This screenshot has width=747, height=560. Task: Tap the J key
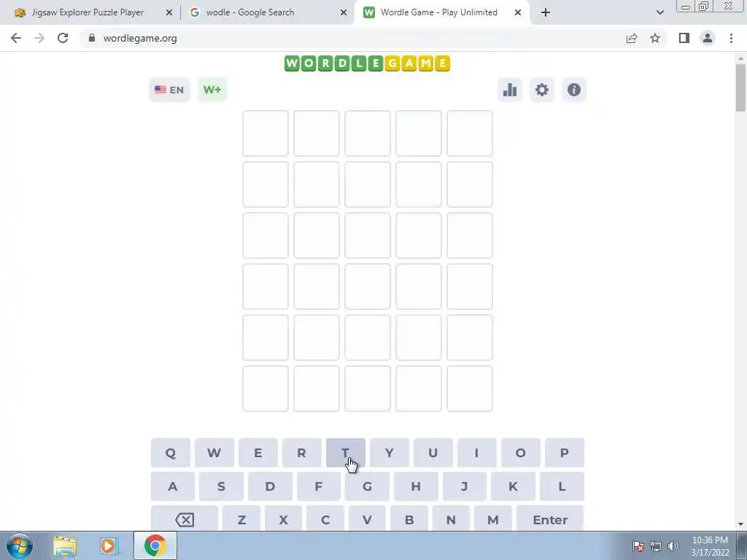[x=465, y=486]
